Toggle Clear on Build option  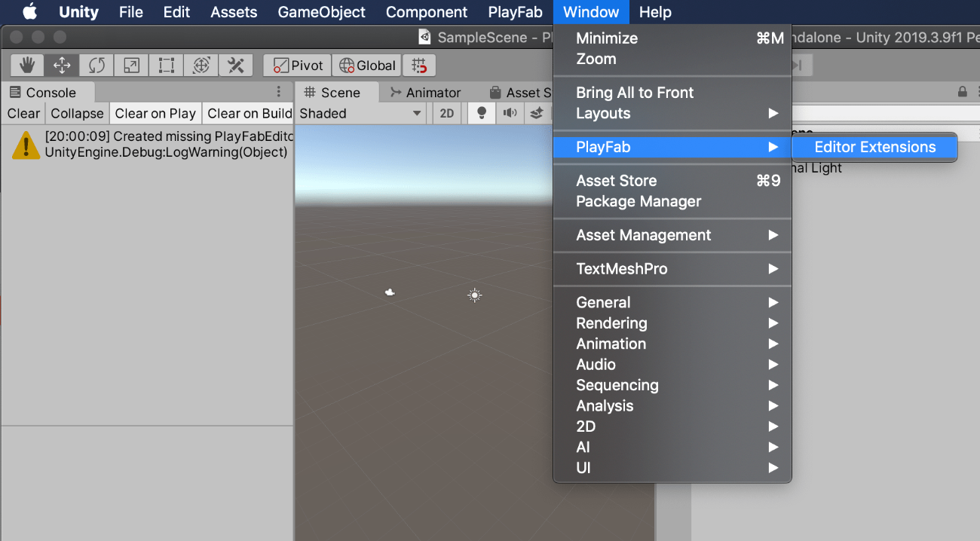tap(249, 113)
